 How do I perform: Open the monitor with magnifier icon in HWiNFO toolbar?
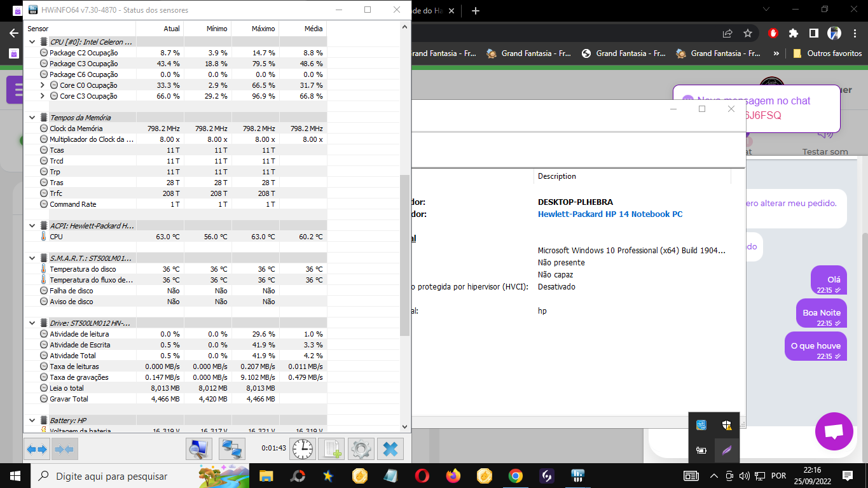click(199, 449)
